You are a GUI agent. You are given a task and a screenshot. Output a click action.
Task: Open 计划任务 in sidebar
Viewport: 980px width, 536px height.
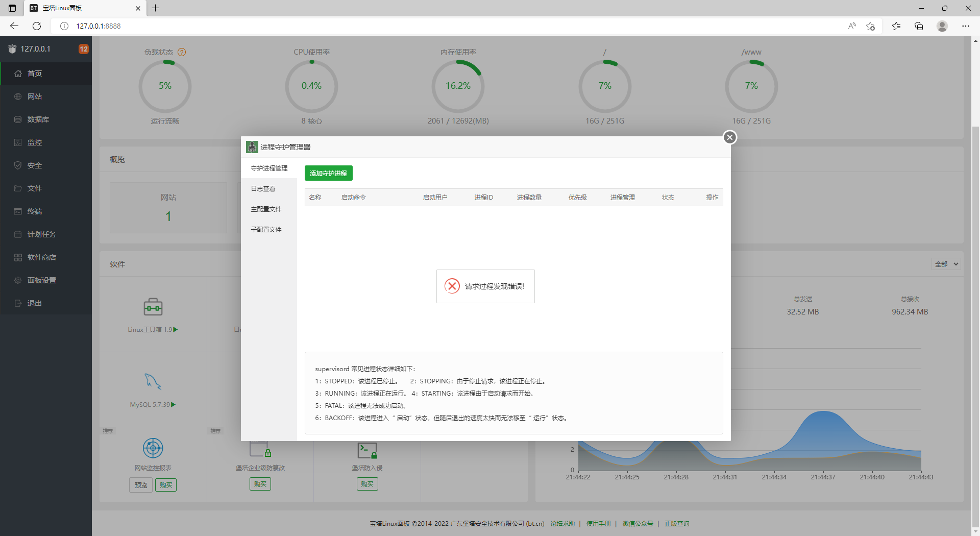click(x=46, y=234)
